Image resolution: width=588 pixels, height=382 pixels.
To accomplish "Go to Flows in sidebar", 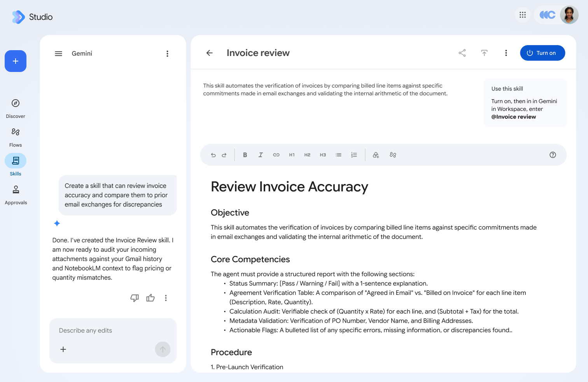I will (16, 137).
